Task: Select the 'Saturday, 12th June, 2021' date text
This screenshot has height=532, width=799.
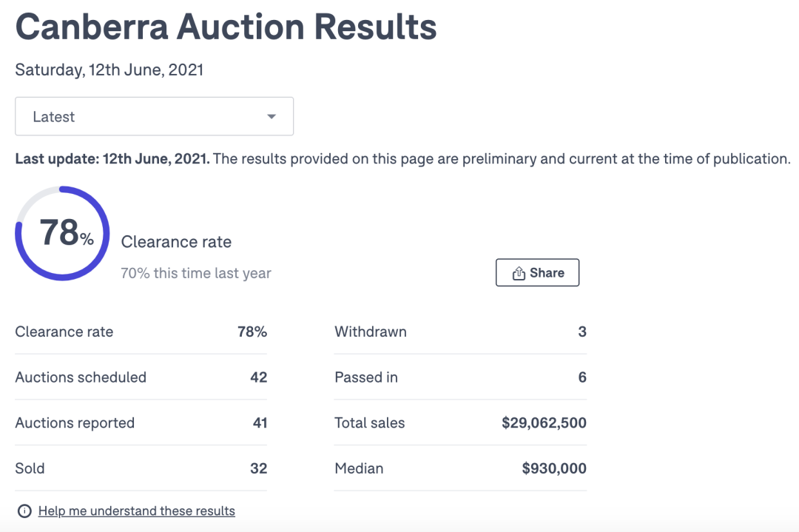Action: (x=109, y=70)
